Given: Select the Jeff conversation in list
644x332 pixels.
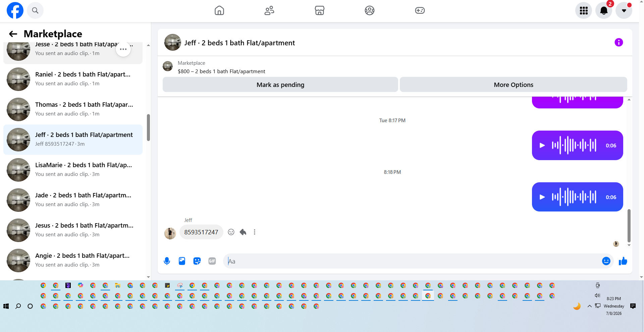Looking at the screenshot, I should tap(73, 140).
